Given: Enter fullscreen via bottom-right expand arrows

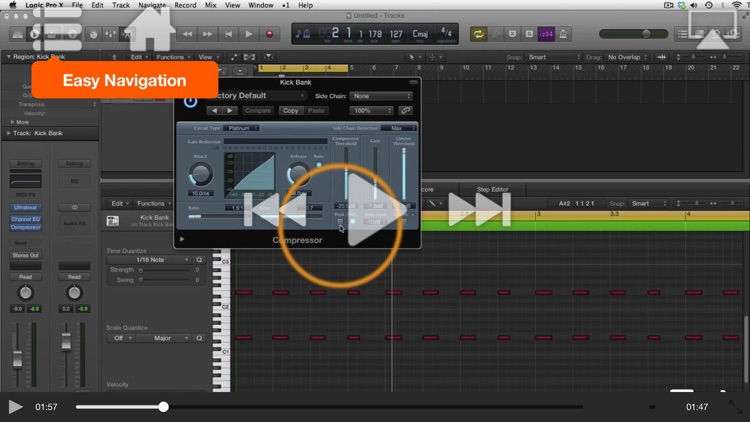Looking at the screenshot, I should pyautogui.click(x=736, y=407).
